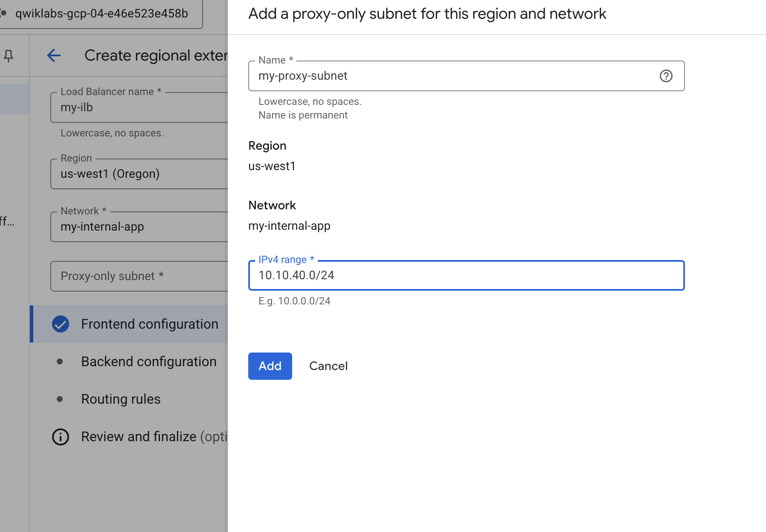Edit the Load Balancer name field

coord(139,107)
